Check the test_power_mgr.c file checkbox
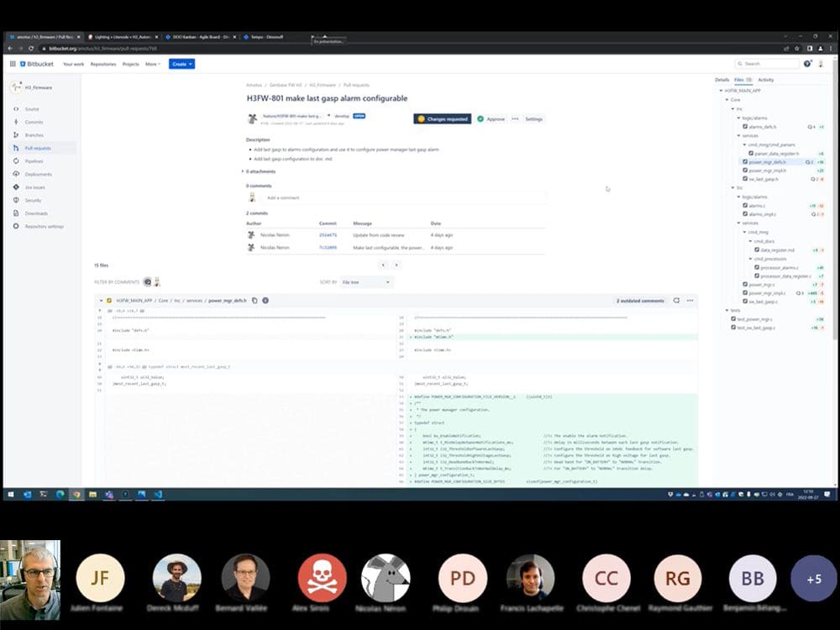Screen dimensions: 840x630 tap(733, 319)
